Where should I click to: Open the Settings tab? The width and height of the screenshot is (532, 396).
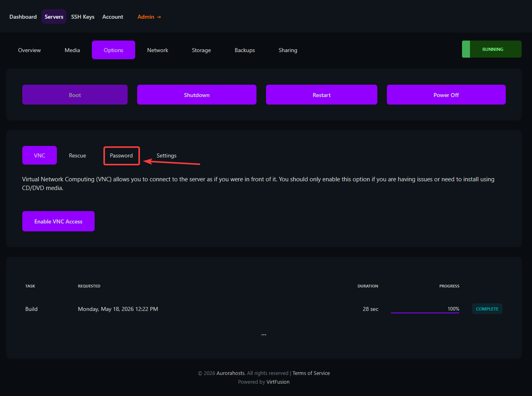[167, 155]
